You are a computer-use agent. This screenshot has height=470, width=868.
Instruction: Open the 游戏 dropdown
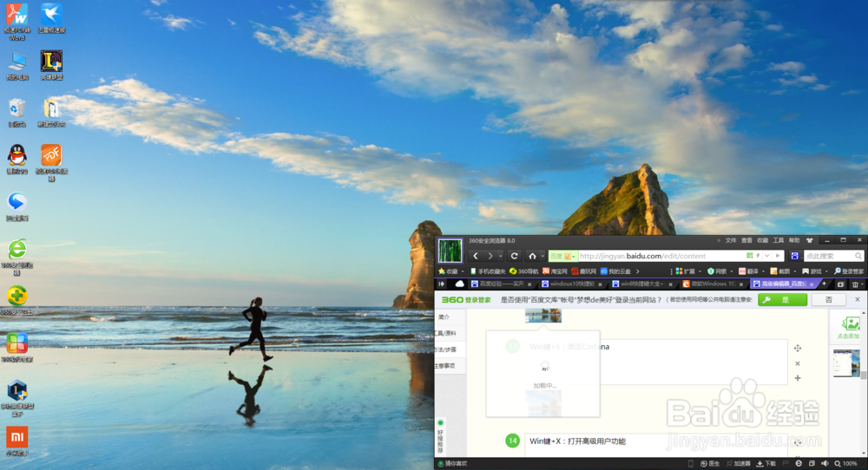814,271
